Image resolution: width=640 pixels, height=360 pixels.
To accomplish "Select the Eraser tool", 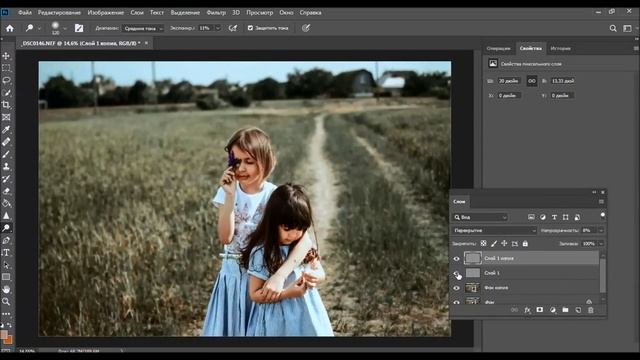I will pos(6,191).
